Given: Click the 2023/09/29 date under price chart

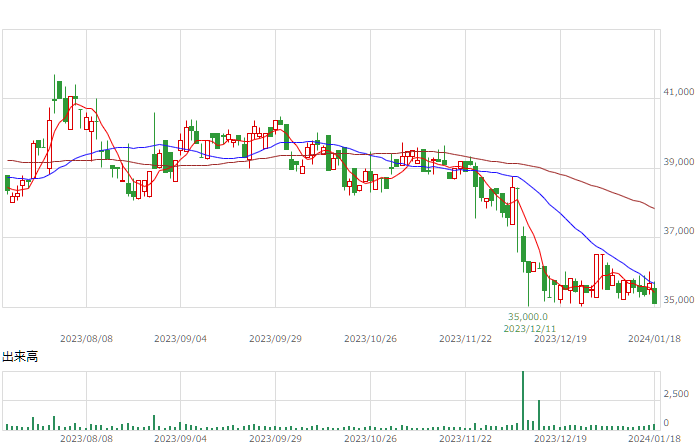Looking at the screenshot, I should pos(275,339).
